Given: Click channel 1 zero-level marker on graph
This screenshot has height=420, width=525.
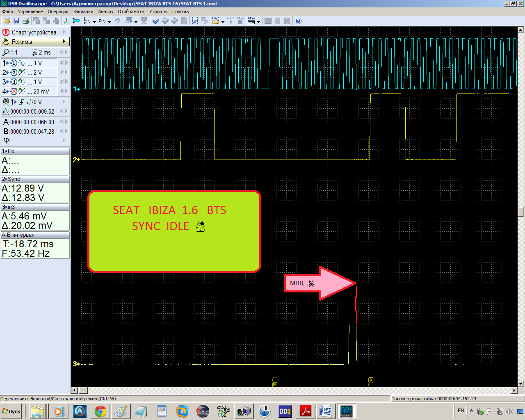Looking at the screenshot, I should [76, 89].
